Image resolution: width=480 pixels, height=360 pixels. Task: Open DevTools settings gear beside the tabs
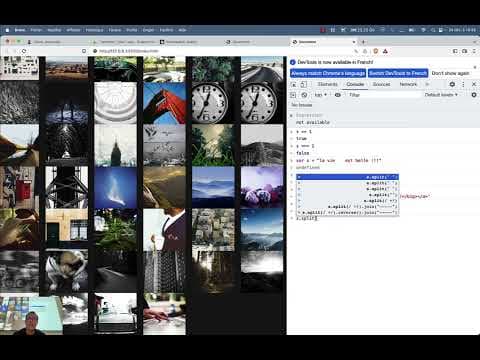pyautogui.click(x=452, y=84)
